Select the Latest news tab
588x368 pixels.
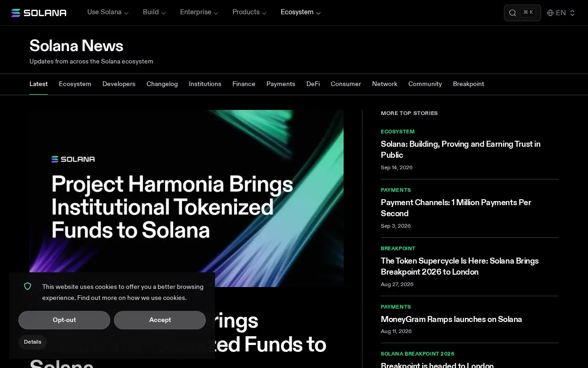pyautogui.click(x=39, y=84)
